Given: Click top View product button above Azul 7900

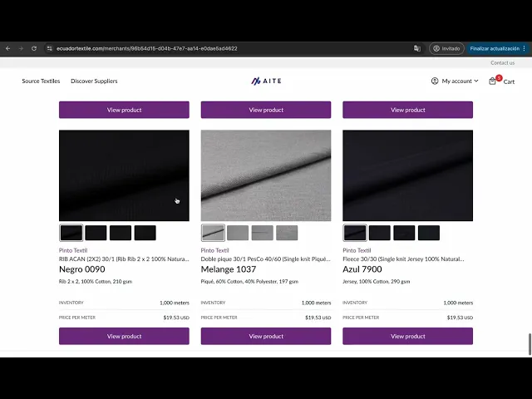Looking at the screenshot, I should coord(408,110).
